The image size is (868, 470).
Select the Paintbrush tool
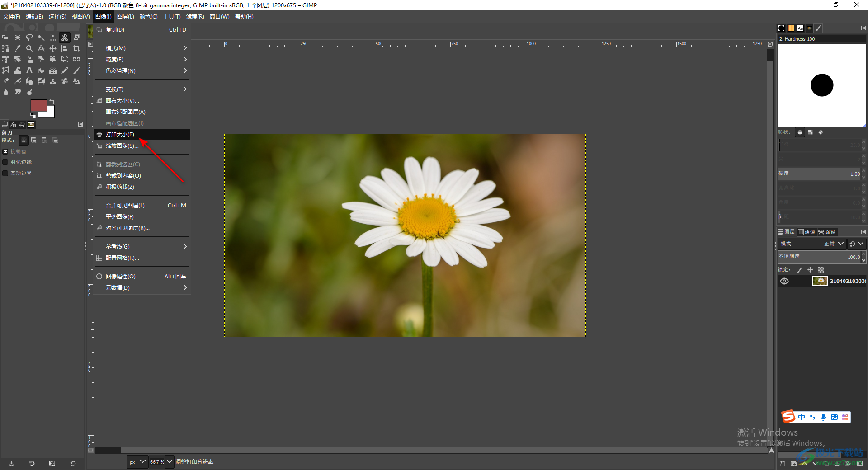(76, 70)
